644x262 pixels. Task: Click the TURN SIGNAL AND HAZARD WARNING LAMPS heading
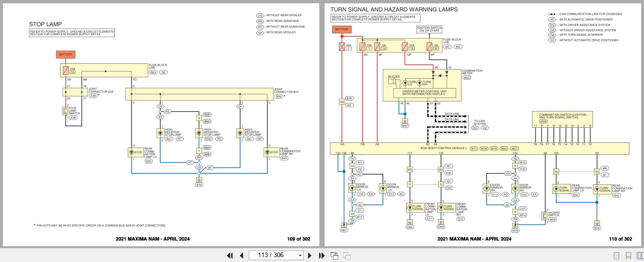coord(394,9)
